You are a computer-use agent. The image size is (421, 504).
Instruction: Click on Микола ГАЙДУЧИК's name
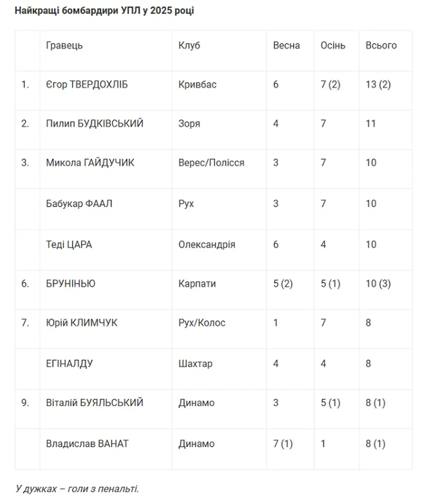pos(90,163)
